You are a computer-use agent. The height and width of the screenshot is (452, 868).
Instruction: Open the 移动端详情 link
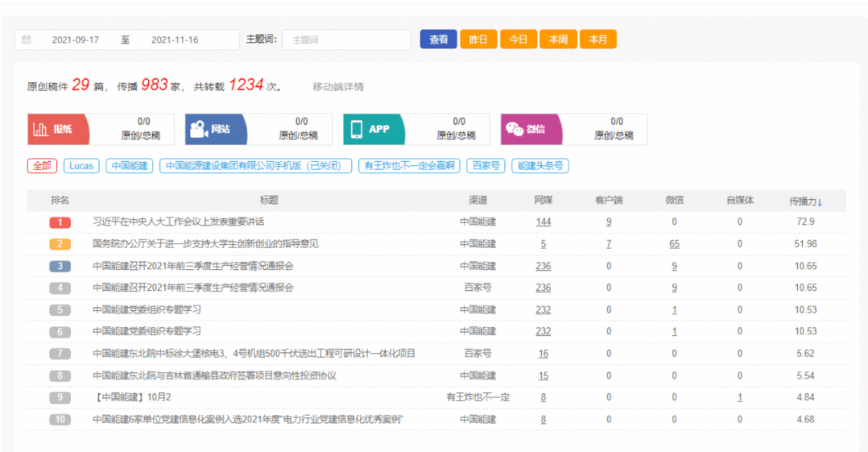pyautogui.click(x=338, y=87)
